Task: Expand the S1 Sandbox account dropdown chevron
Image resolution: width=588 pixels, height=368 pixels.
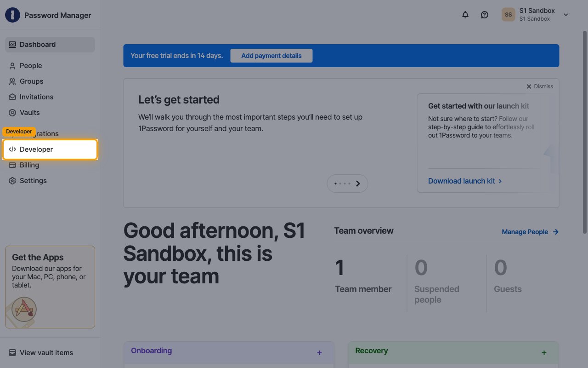Action: tap(566, 15)
